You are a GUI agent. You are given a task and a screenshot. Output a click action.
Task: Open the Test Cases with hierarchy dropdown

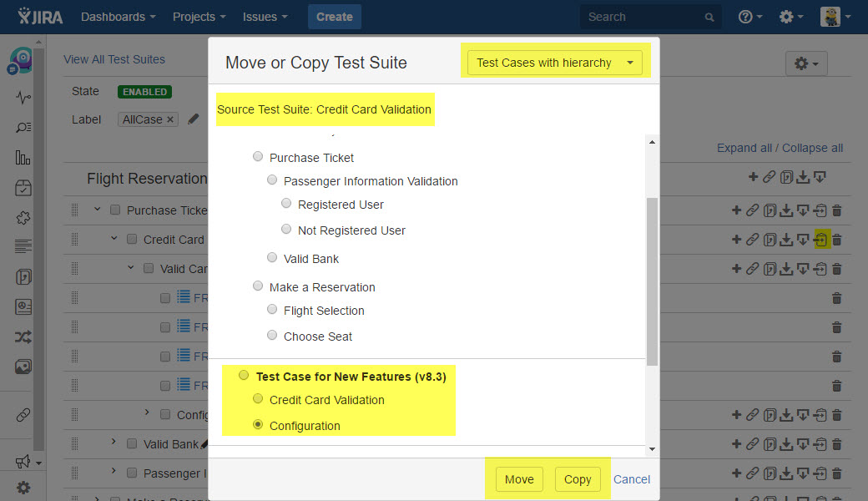coord(555,63)
